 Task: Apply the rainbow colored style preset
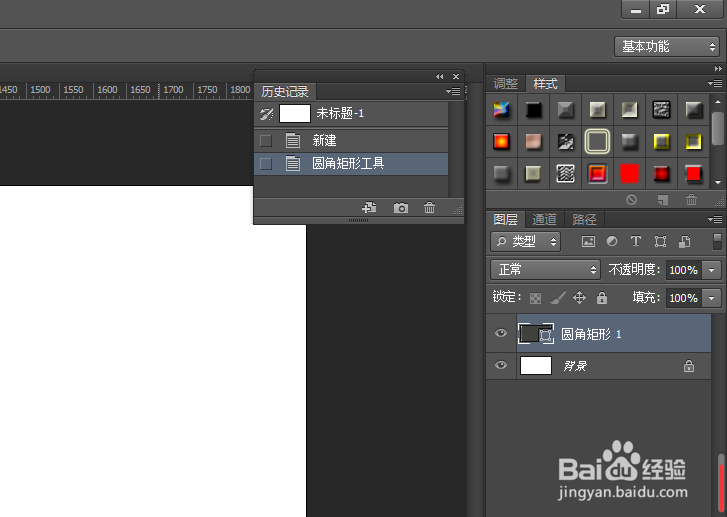point(501,109)
